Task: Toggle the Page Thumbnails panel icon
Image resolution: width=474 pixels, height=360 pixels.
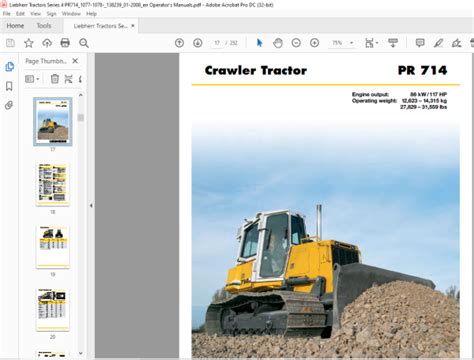Action: point(9,67)
